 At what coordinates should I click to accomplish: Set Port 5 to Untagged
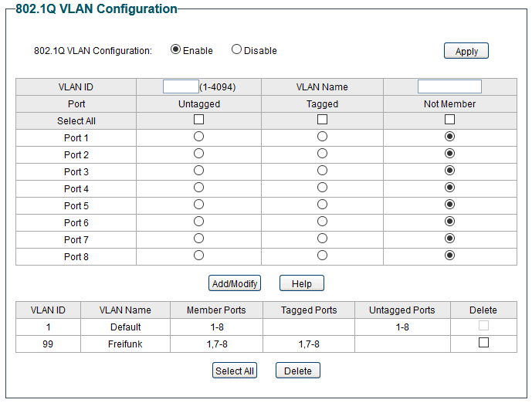[x=198, y=205]
